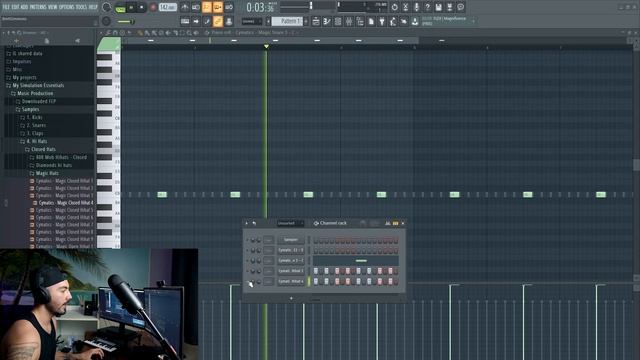Click the Record button
Screen dimensions: 640x360
point(153,7)
